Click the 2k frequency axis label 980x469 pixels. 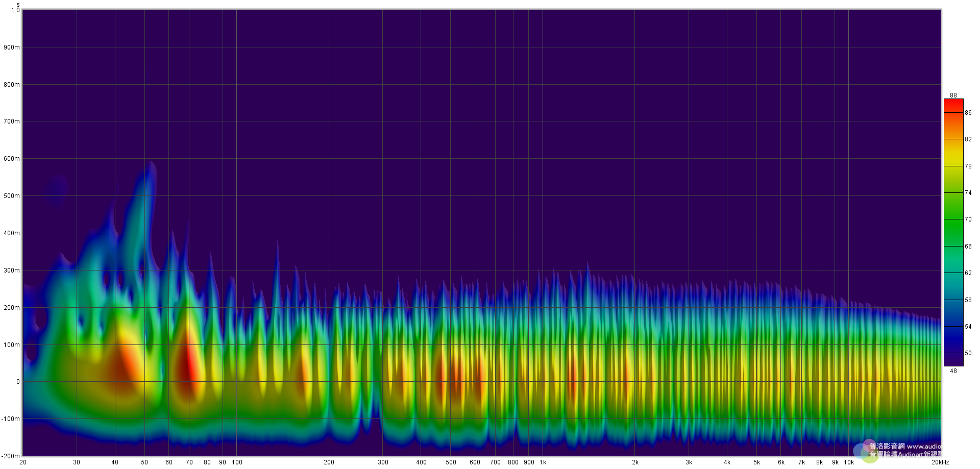coord(635,462)
